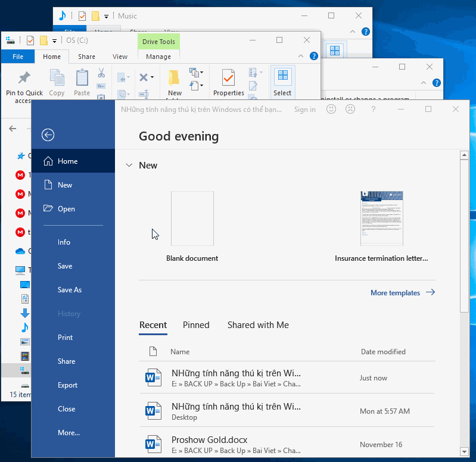476x462 pixels.
Task: Open Print page in Word
Action: point(73,338)
